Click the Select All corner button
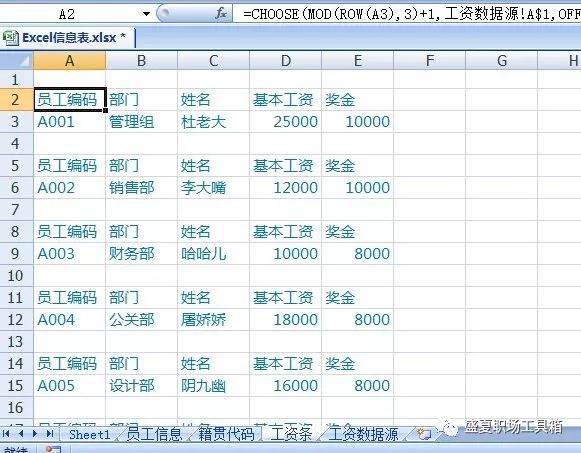581x453 pixels. click(17, 61)
